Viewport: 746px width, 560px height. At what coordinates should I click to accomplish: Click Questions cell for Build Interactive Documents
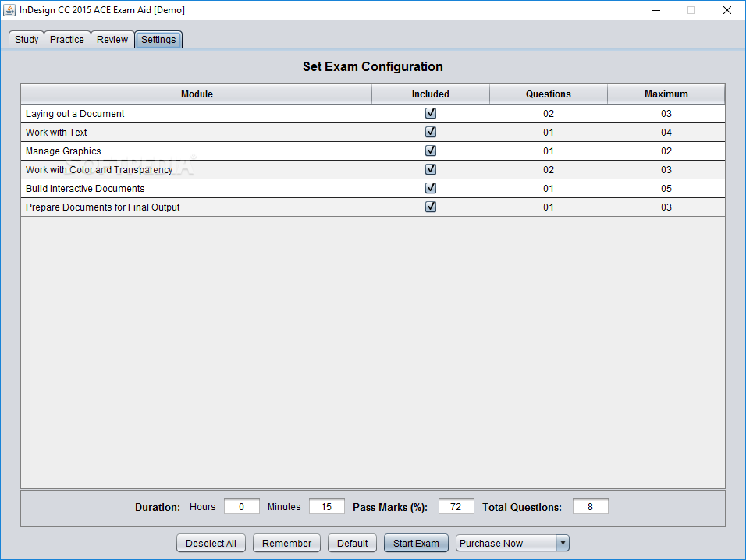[x=549, y=188]
